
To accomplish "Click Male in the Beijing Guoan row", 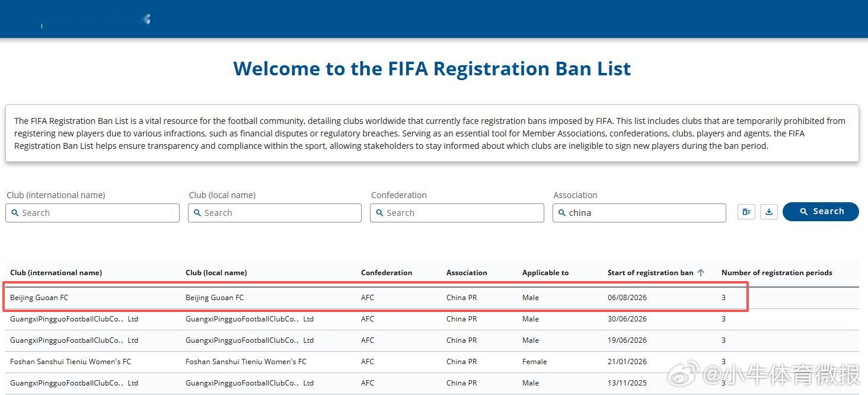I will click(x=531, y=298).
